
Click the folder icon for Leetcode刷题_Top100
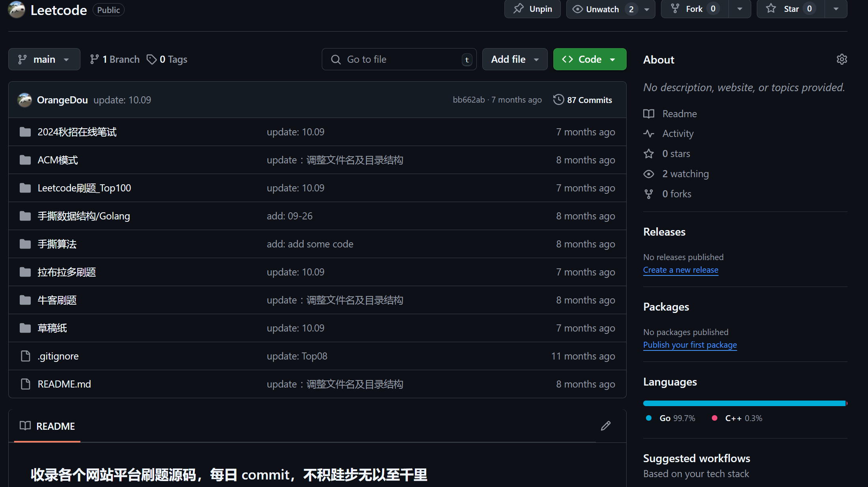click(25, 188)
